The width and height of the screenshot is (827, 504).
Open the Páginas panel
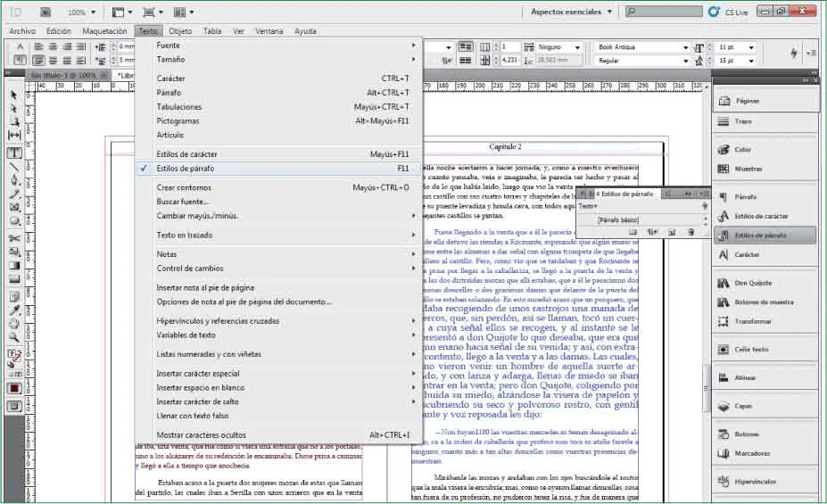[x=748, y=101]
